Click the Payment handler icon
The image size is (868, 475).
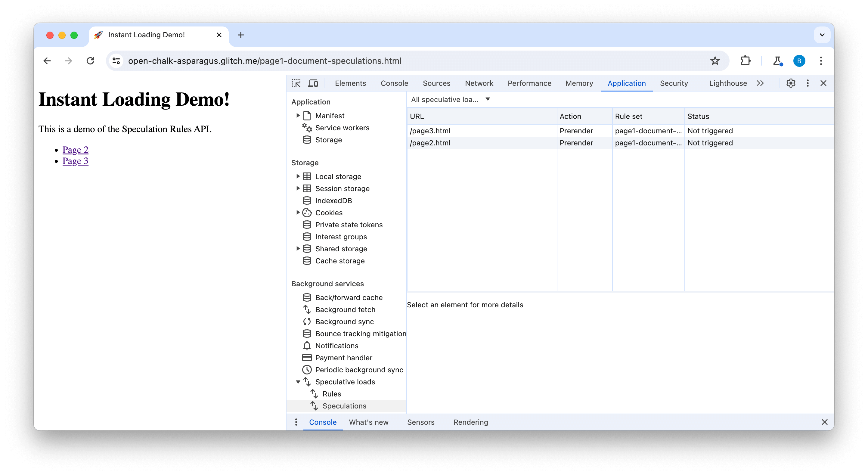tap(306, 357)
